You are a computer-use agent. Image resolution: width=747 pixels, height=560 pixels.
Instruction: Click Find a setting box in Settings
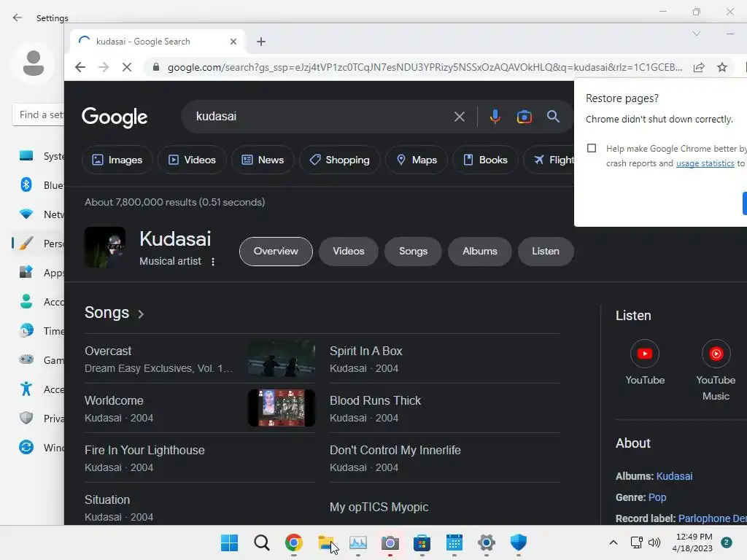click(x=38, y=114)
